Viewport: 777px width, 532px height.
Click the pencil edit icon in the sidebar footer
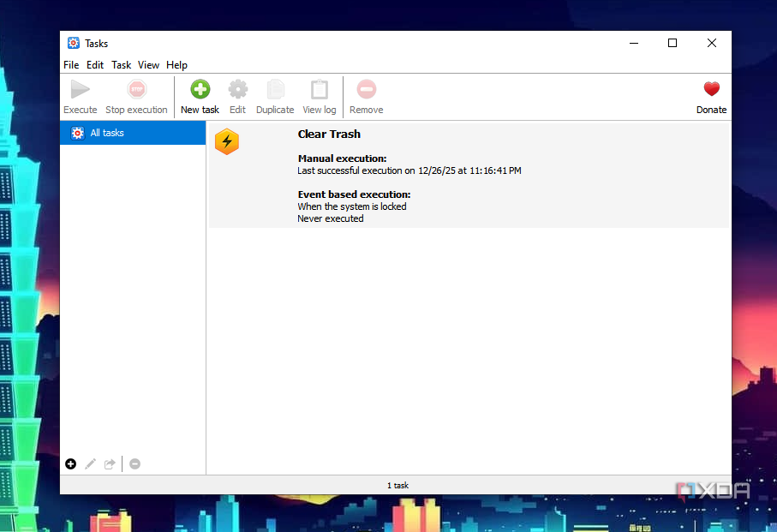[x=90, y=463]
